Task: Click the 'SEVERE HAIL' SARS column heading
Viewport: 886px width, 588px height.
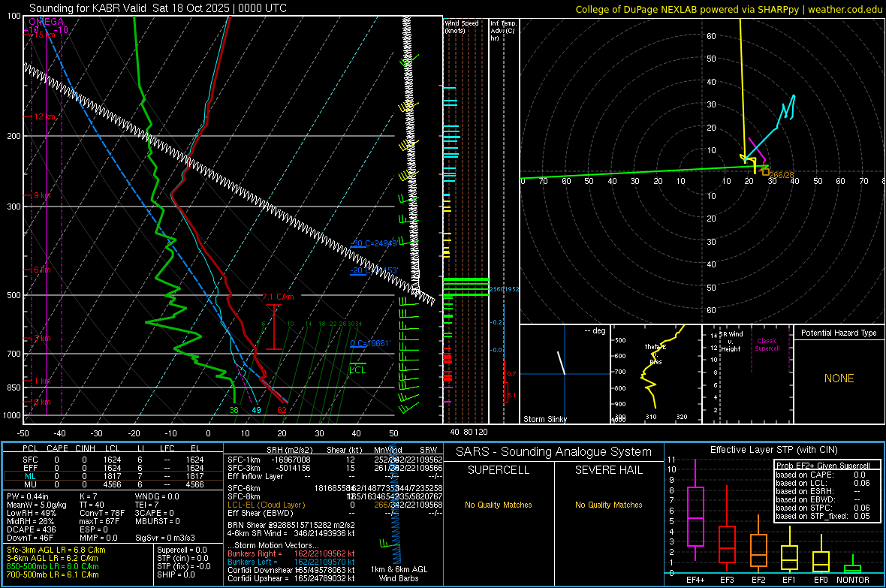Action: point(608,470)
